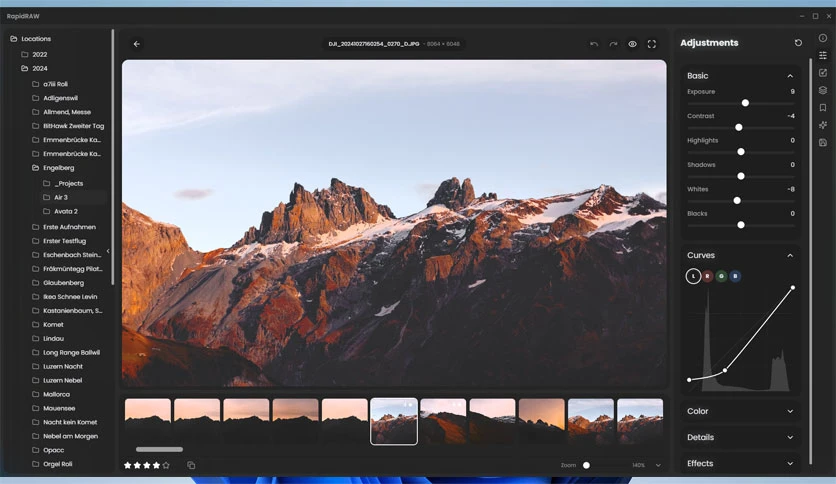836x484 pixels.
Task: Click the first rating star
Action: [x=127, y=465]
